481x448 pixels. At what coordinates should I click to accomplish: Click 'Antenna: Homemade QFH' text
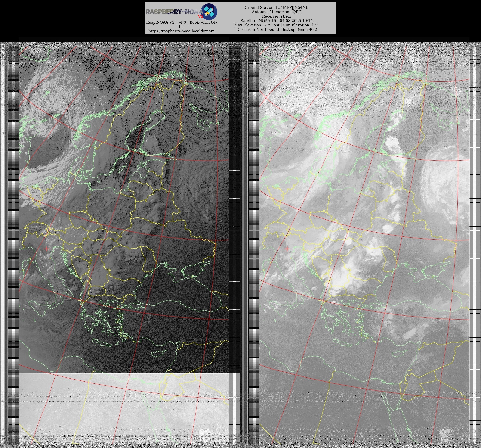tap(277, 12)
